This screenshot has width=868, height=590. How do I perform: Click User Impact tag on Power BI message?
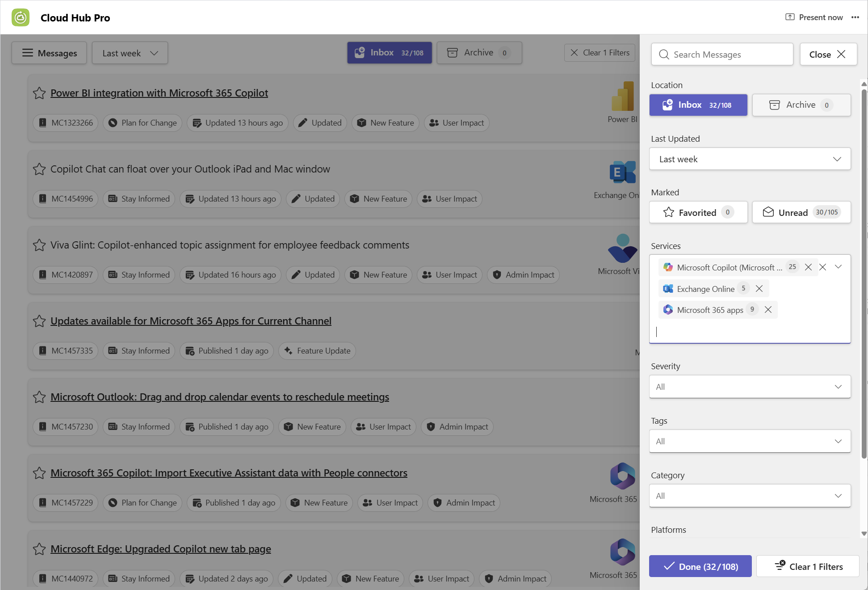tap(457, 123)
